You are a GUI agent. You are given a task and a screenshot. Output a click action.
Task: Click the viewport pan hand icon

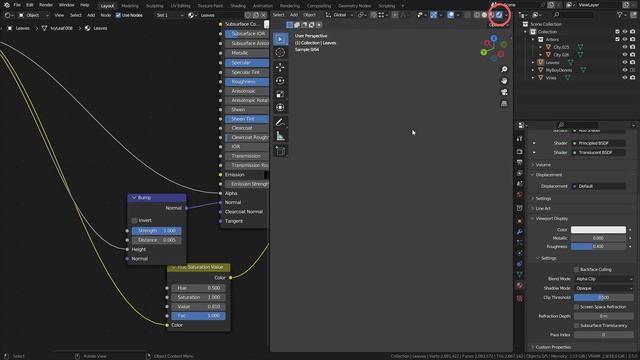(x=504, y=81)
